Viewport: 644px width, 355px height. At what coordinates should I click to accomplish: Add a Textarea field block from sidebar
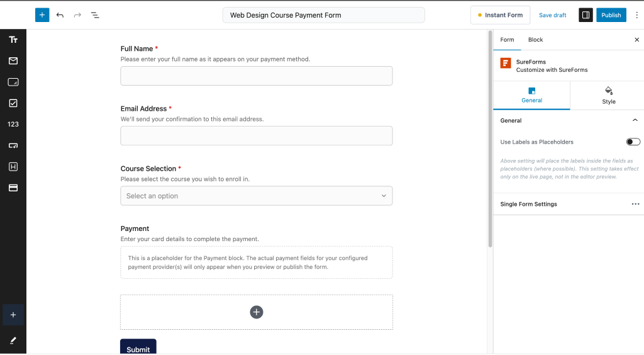13,82
